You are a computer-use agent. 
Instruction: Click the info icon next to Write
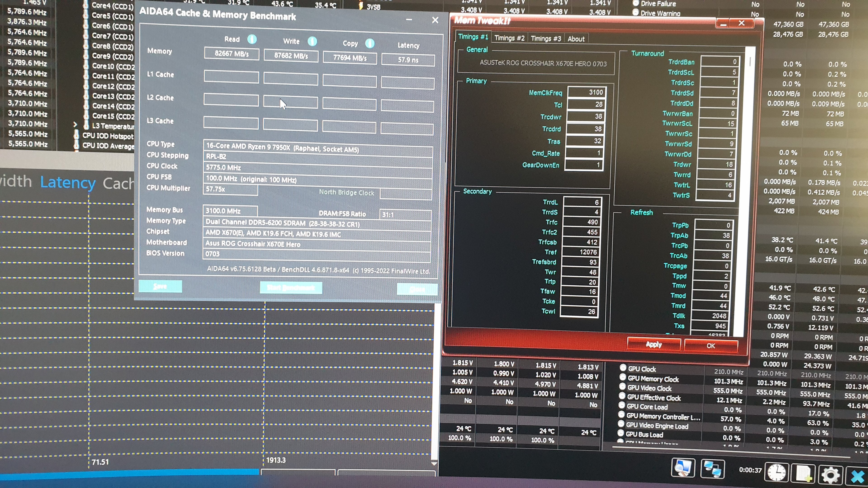(x=312, y=41)
